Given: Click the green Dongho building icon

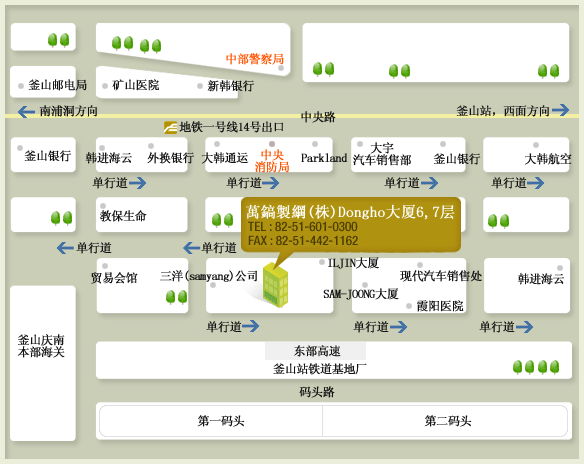Looking at the screenshot, I should click(x=275, y=285).
